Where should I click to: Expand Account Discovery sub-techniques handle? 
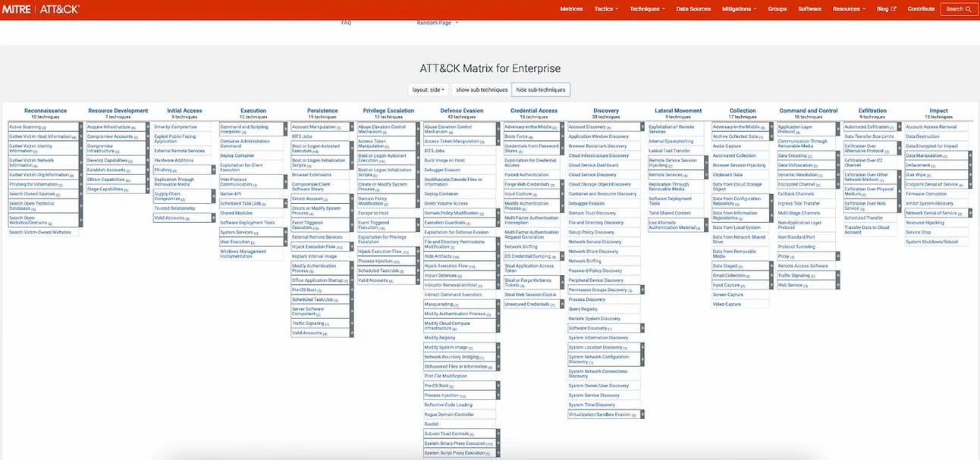tap(642, 127)
